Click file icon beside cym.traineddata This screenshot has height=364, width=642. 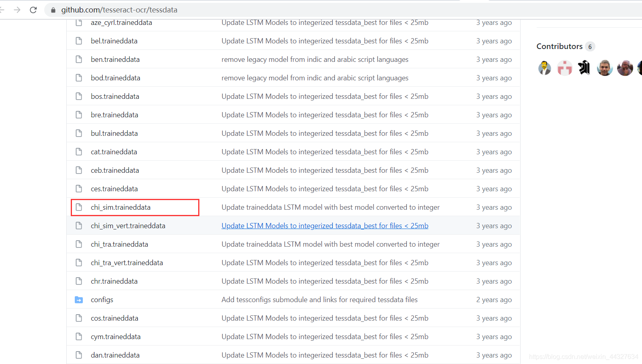point(79,337)
